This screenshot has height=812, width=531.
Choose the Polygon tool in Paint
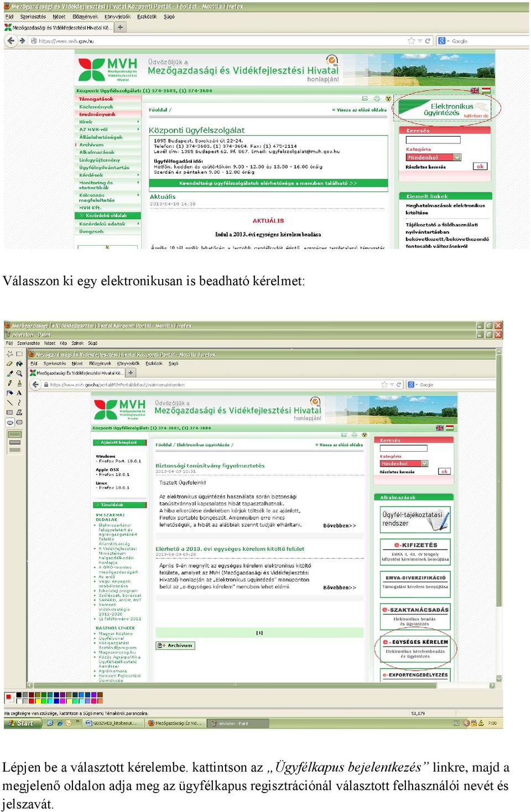(x=19, y=412)
